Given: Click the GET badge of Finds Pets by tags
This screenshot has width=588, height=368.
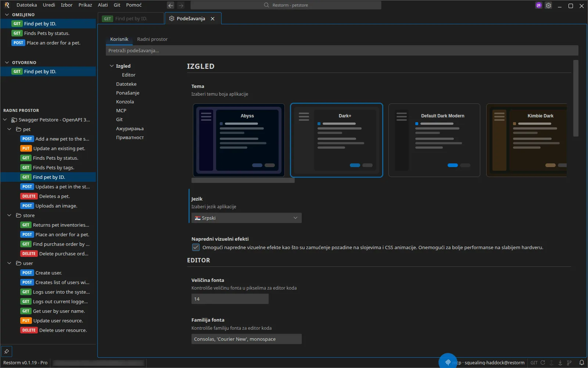Looking at the screenshot, I should (x=26, y=167).
